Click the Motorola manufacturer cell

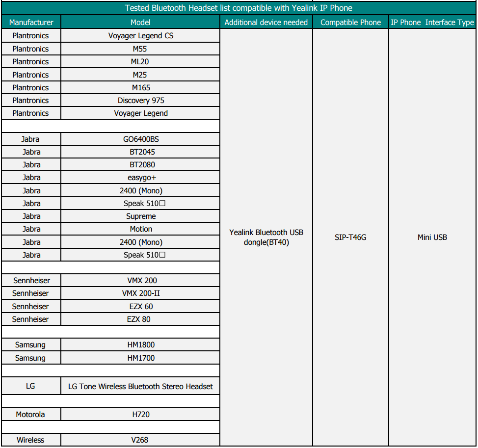[30, 414]
